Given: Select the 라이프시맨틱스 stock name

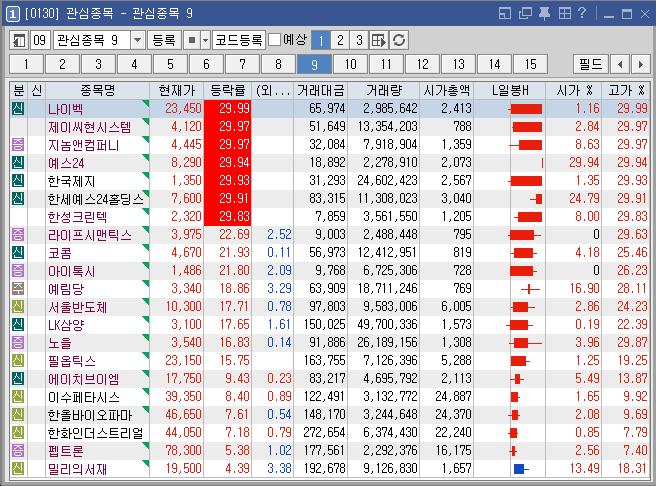Looking at the screenshot, I should (90, 235).
